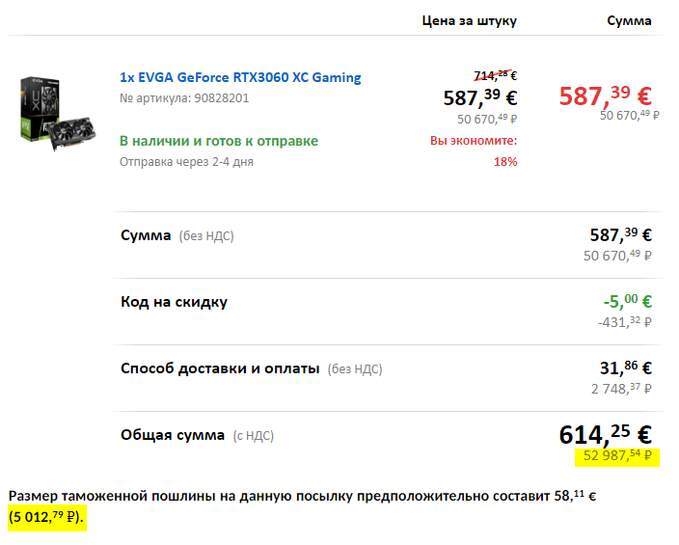Click the crossed-out old price 714 €
Screen dimensions: 679x545
494,75
